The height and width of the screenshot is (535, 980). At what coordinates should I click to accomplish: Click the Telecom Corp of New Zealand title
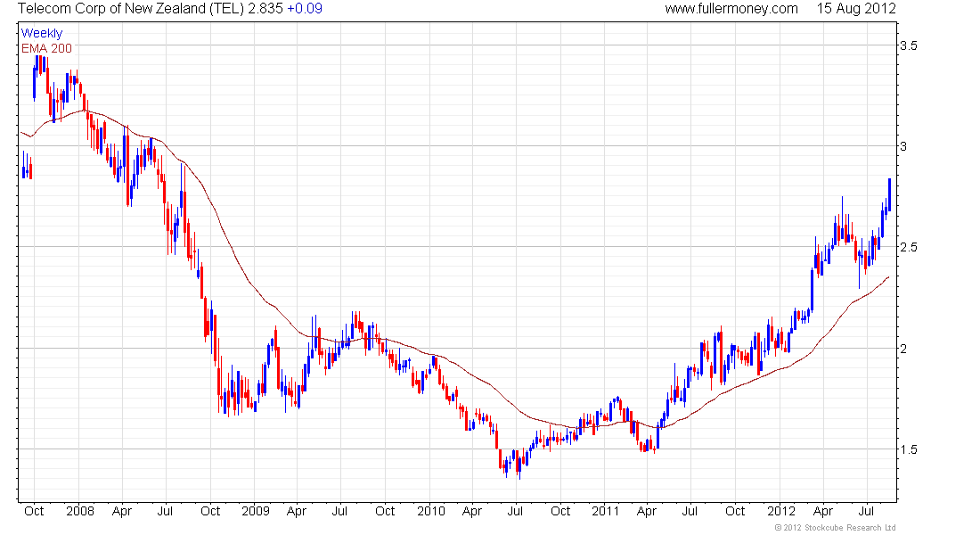(x=130, y=9)
